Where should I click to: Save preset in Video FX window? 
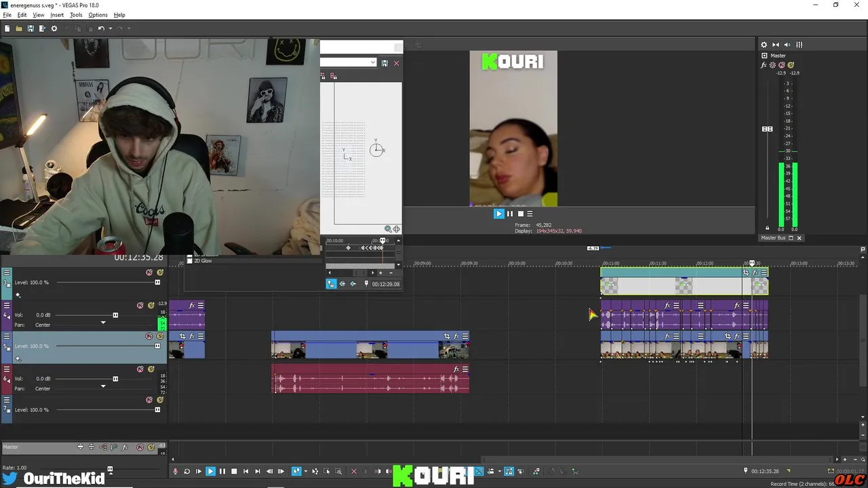tap(384, 63)
